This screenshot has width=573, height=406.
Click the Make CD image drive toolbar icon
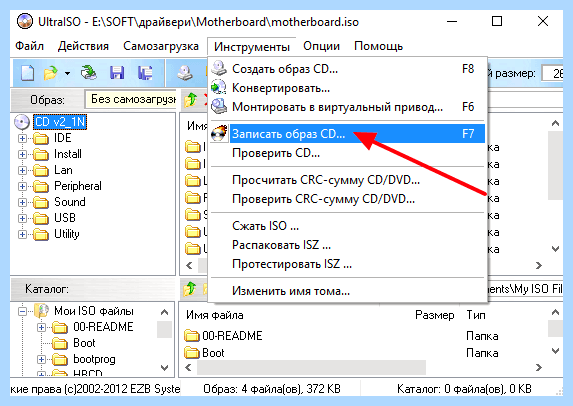(x=185, y=73)
